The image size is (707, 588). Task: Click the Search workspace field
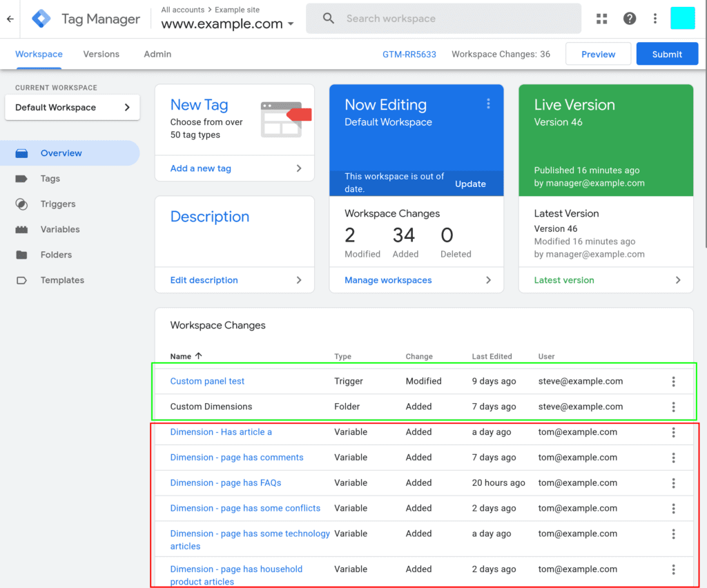click(x=443, y=19)
